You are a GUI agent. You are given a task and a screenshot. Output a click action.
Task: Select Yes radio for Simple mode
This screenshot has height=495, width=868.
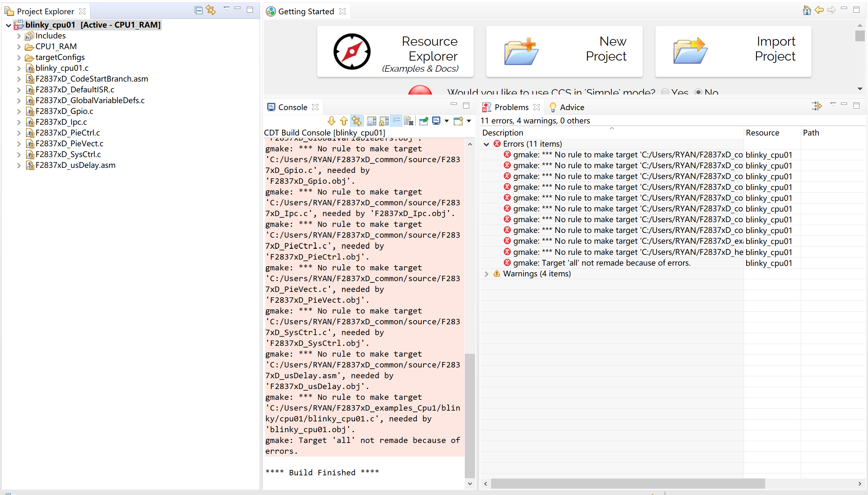click(665, 92)
